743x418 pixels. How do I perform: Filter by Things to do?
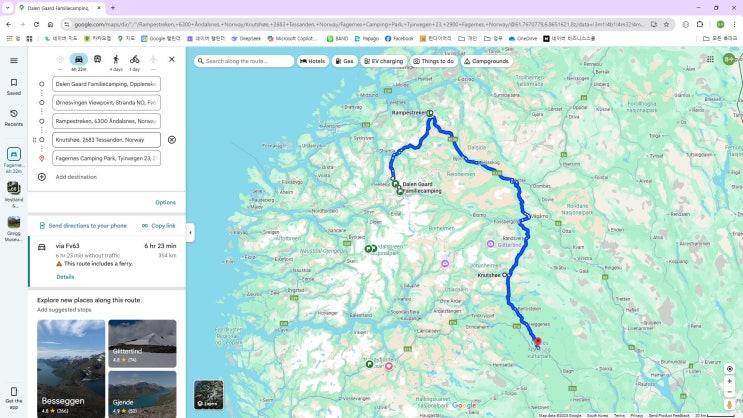pyautogui.click(x=433, y=61)
